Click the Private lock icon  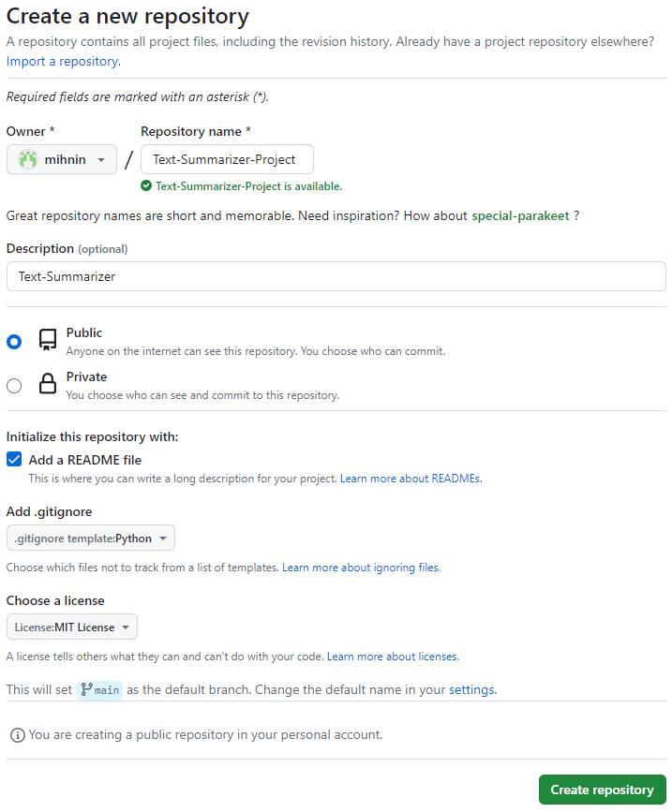[x=47, y=384]
